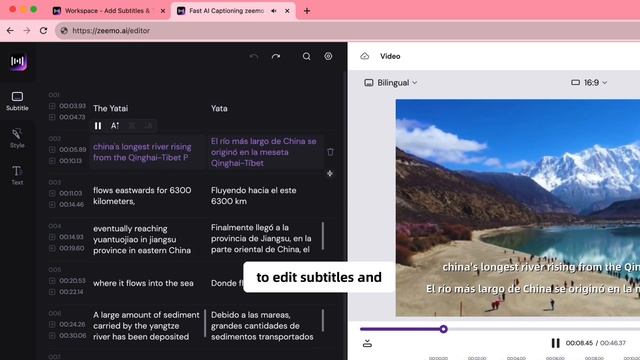Select 'flows eastwards for 6300 kilometers' subtitle
The image size is (640, 360).
(142, 196)
